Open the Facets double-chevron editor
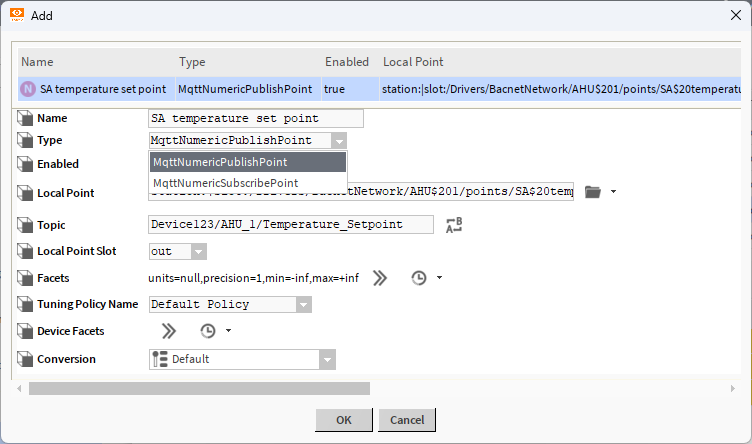Screen dimensions: 752x444 coord(380,278)
